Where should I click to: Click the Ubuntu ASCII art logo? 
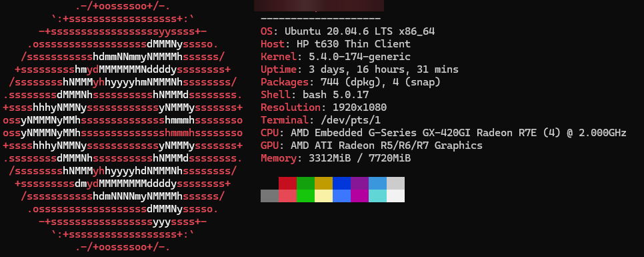tap(123, 127)
